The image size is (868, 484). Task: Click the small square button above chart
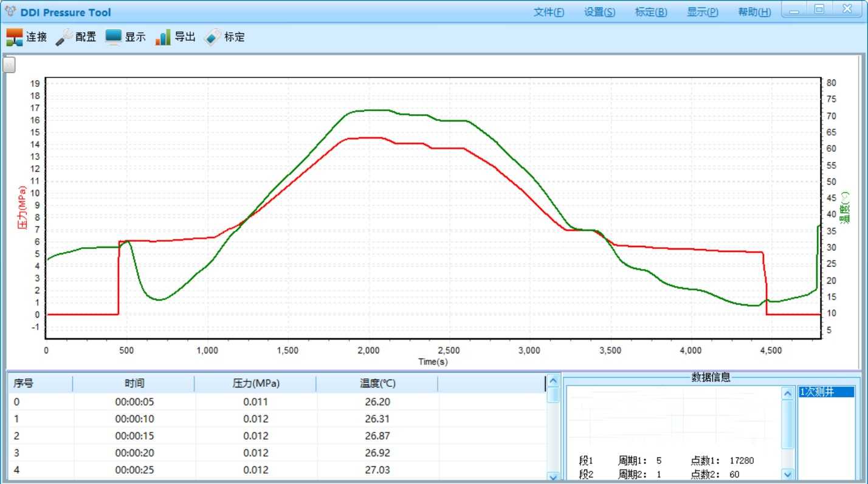coord(9,65)
